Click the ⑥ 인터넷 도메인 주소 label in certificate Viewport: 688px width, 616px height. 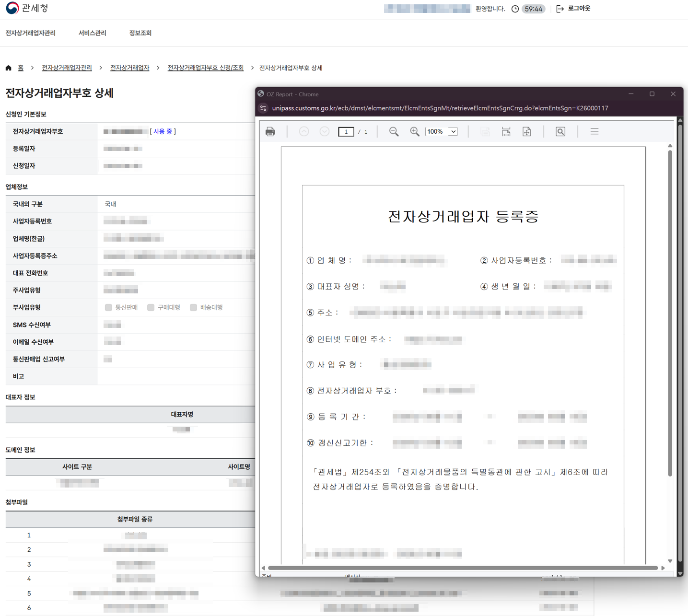(349, 339)
